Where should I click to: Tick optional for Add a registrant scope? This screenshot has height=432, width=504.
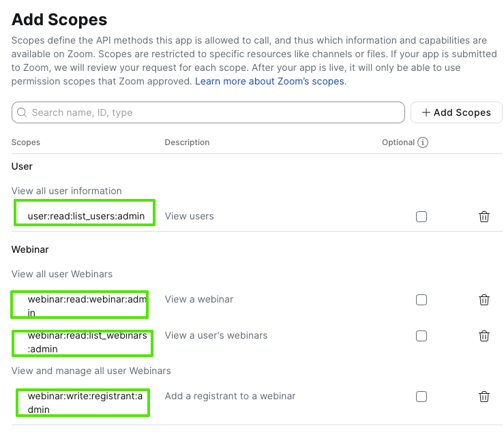(421, 397)
